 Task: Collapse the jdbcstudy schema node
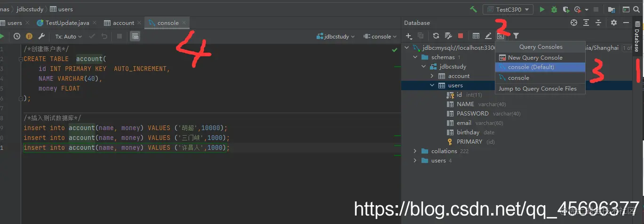click(424, 67)
